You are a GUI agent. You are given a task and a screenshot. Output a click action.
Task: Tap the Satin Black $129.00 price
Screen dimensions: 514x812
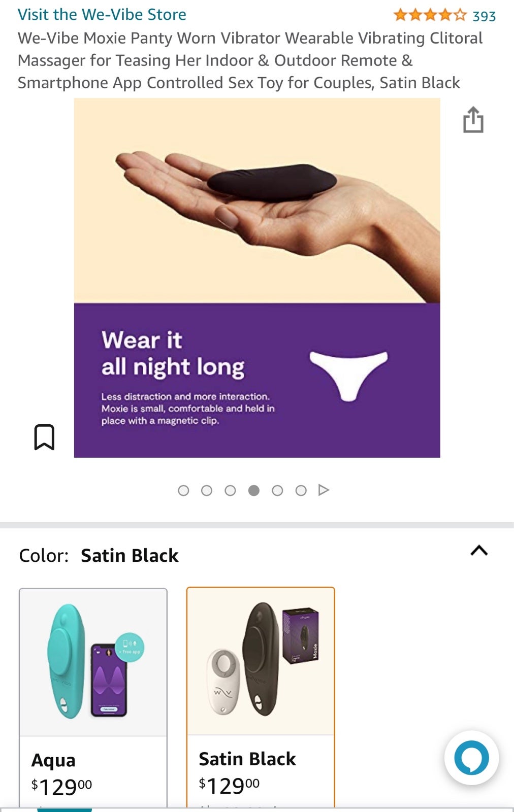pos(229,786)
